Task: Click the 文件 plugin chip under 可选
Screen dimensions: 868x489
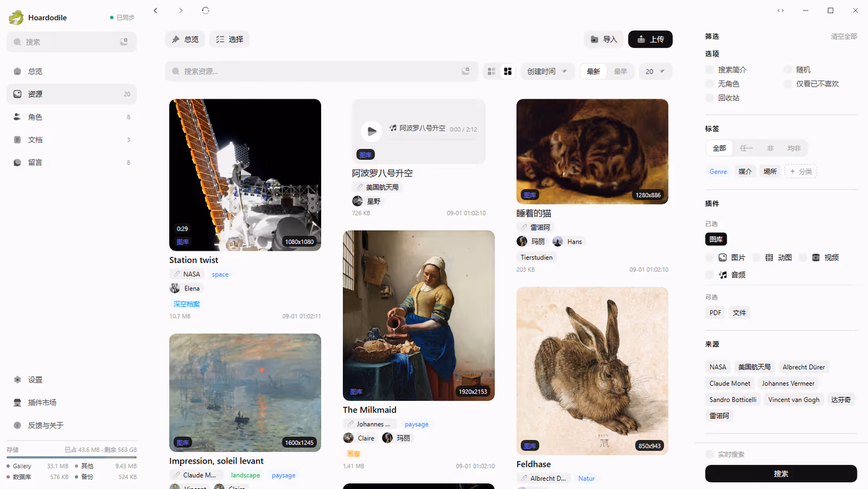Action: [740, 313]
